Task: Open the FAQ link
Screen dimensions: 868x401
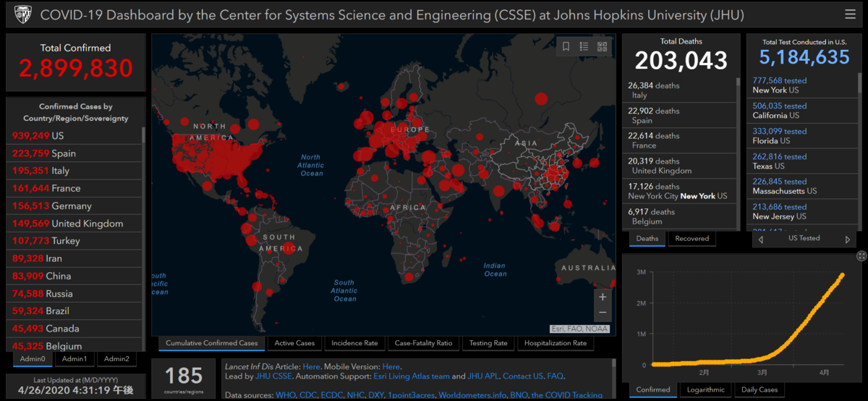Action: [556, 376]
